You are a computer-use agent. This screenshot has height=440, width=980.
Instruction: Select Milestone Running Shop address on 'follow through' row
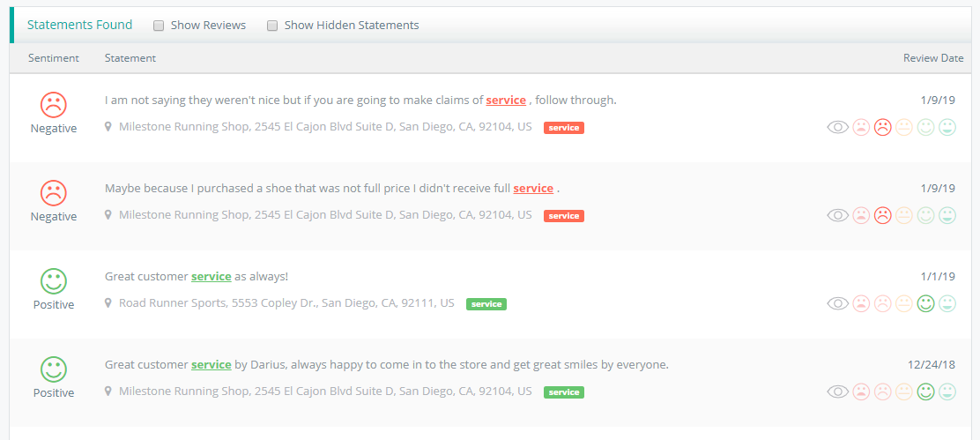[x=325, y=127]
